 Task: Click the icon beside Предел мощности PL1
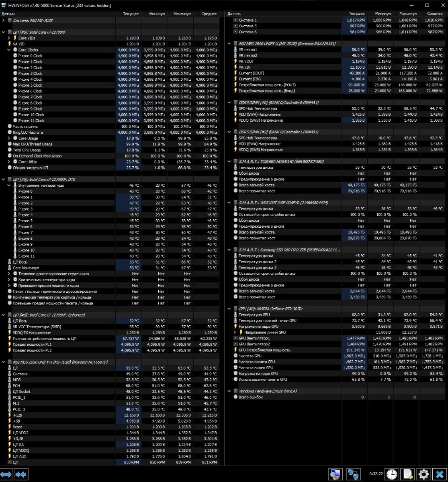click(x=10, y=344)
